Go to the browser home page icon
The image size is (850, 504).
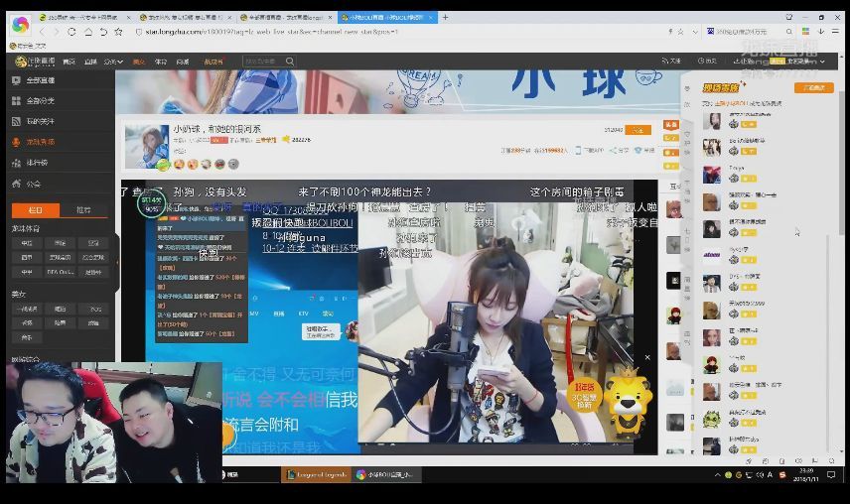point(87,32)
